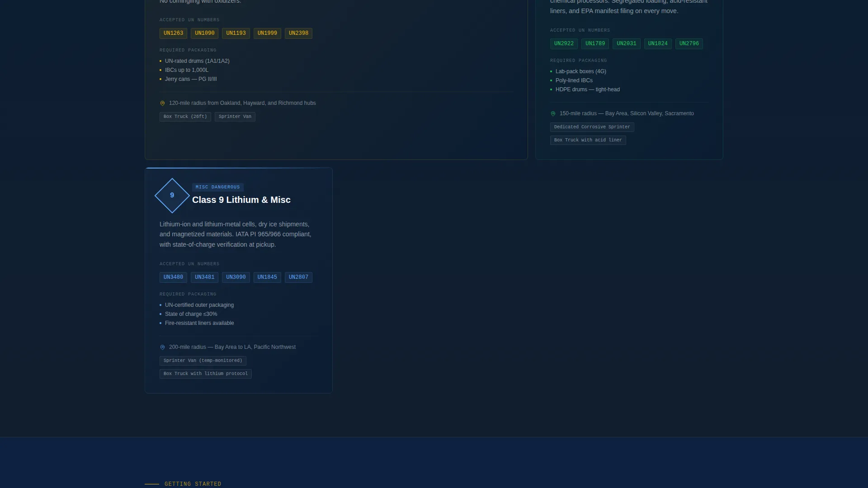Click the UN3480 chip
Image resolution: width=868 pixels, height=488 pixels.
(x=173, y=277)
